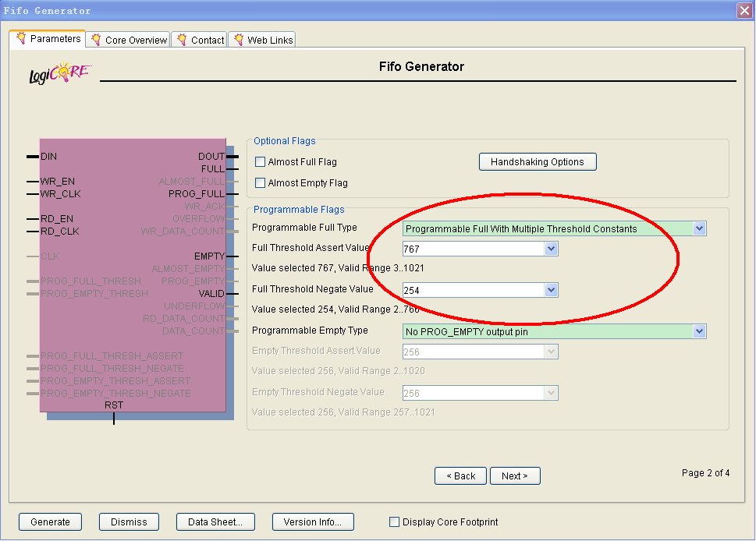
Task: Switch to the Core Overview tab
Action: pyautogui.click(x=130, y=40)
